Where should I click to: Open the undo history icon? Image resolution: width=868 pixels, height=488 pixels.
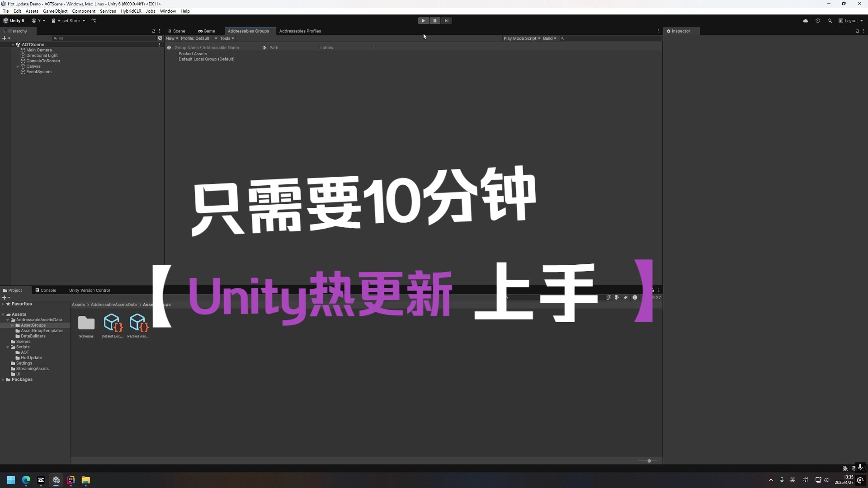(x=818, y=21)
